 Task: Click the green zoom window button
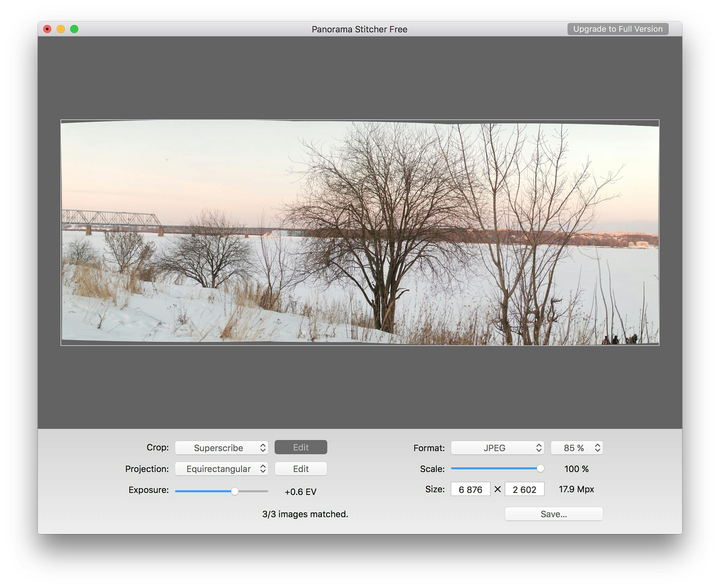point(74,29)
